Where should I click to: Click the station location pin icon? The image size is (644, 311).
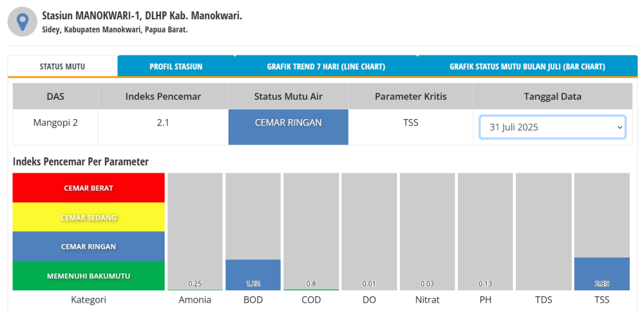pyautogui.click(x=23, y=21)
